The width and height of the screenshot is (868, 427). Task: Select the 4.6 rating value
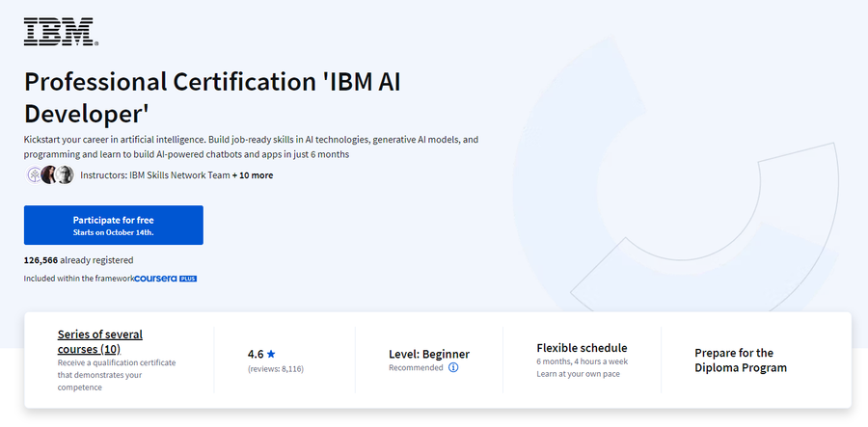tap(256, 354)
